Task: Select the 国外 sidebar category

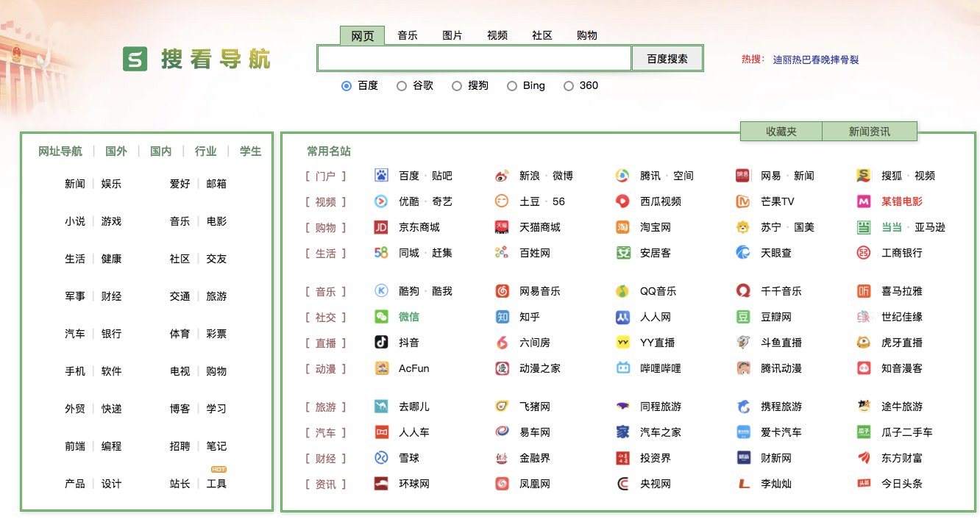Action: tap(116, 151)
